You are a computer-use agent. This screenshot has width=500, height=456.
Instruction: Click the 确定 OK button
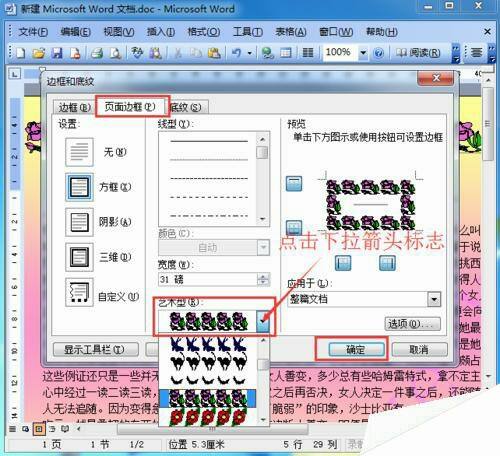(356, 349)
